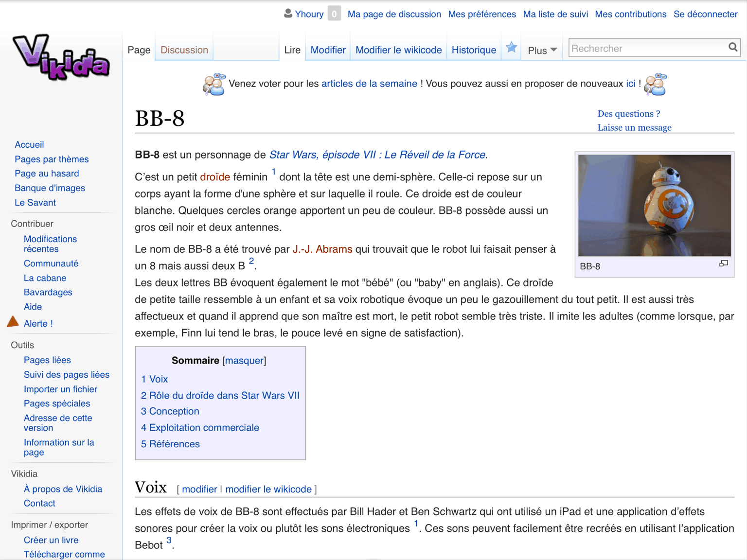Screen dimensions: 747x560
Task: Click the orange Alerte warning icon
Action: (x=13, y=322)
